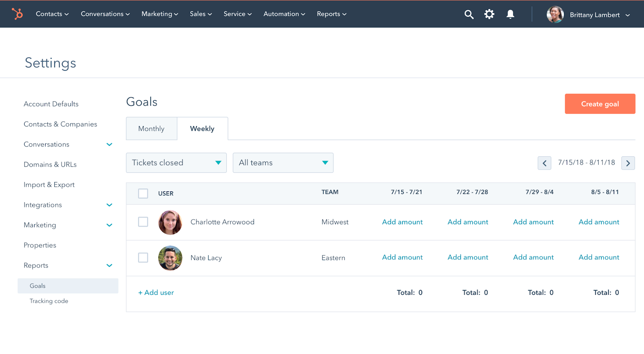Open Contacts & Companies settings
Screen dimensions: 644x354
[x=60, y=124]
